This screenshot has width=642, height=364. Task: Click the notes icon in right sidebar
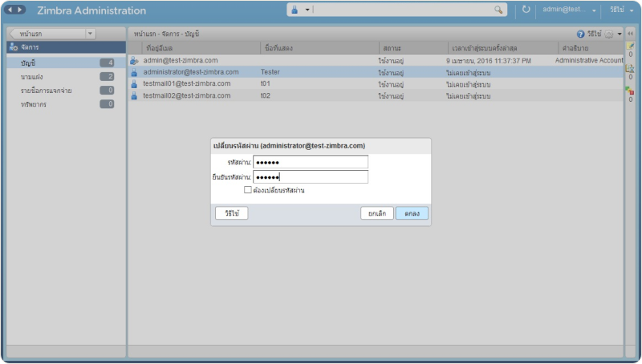tap(631, 46)
